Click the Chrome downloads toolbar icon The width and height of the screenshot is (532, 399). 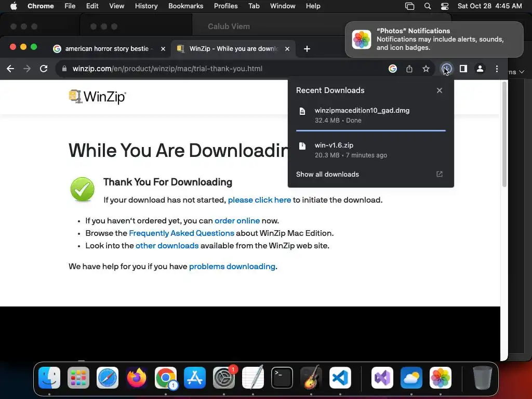[446, 69]
